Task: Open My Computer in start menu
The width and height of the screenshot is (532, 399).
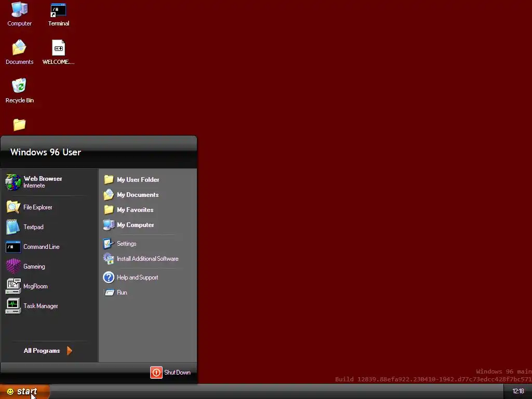Action: coord(129,224)
